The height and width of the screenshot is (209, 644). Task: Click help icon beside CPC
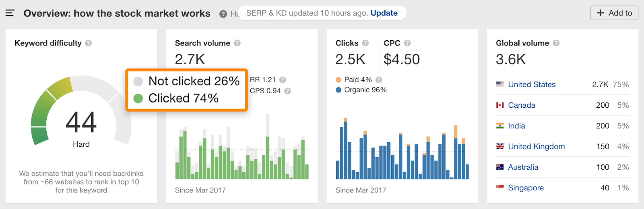click(x=407, y=43)
